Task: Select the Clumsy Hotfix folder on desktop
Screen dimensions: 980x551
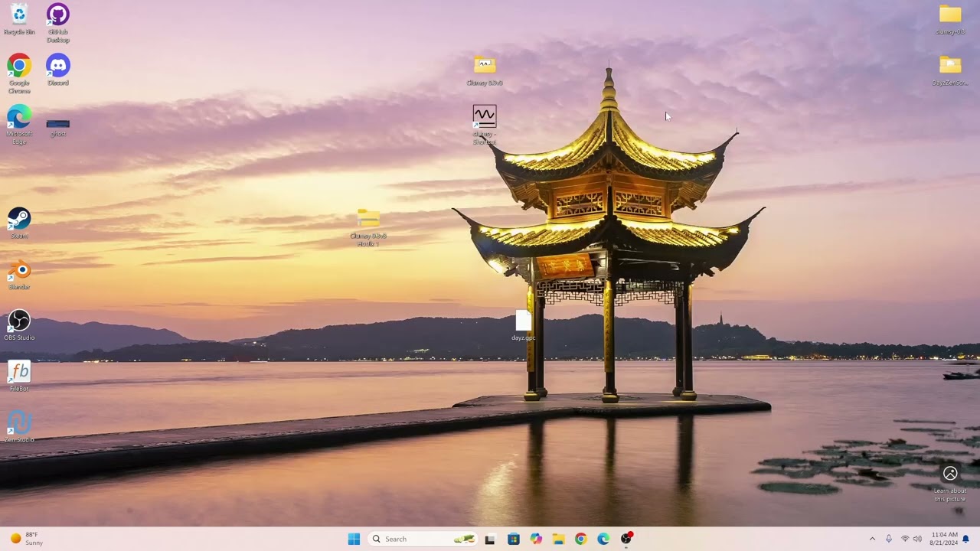Action: coord(368,227)
